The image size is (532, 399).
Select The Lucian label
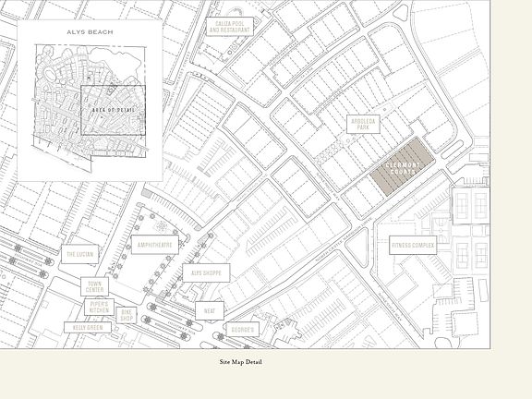click(79, 254)
